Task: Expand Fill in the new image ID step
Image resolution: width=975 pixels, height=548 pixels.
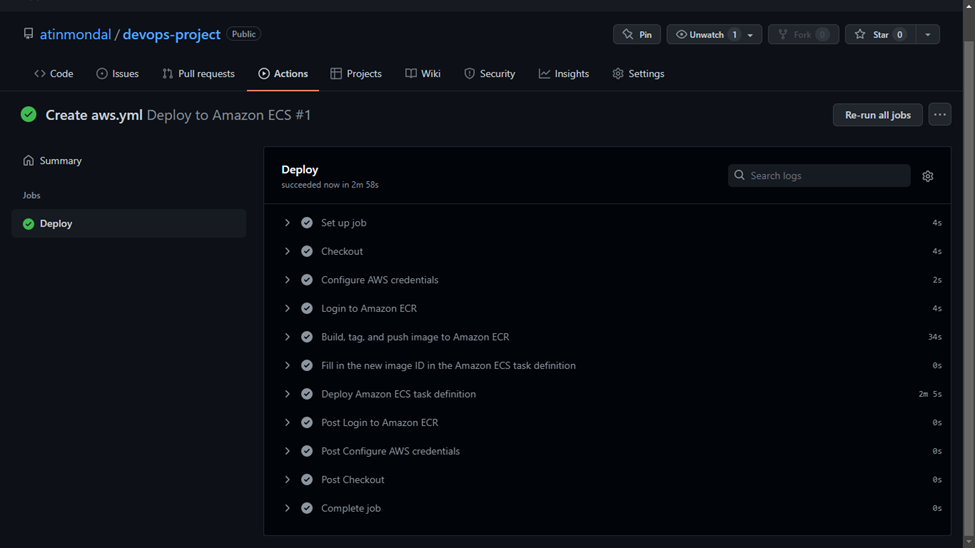Action: [x=287, y=366]
